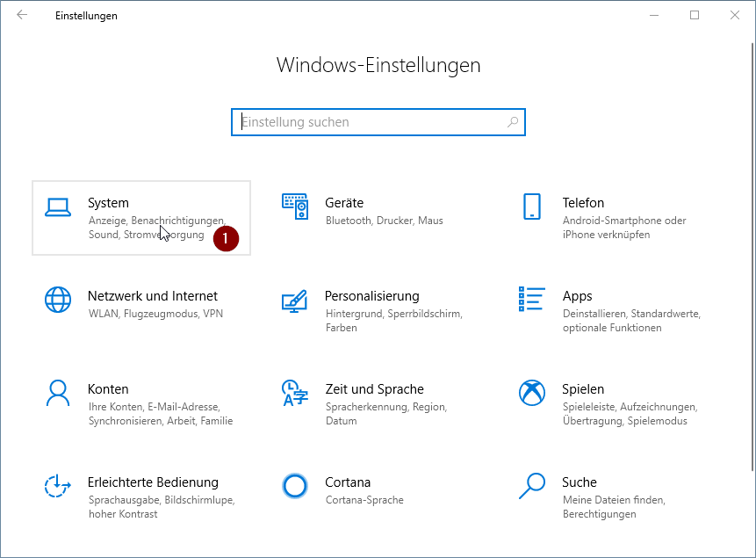The image size is (756, 558).
Task: Go back with the arrow in title bar
Action: pyautogui.click(x=22, y=15)
